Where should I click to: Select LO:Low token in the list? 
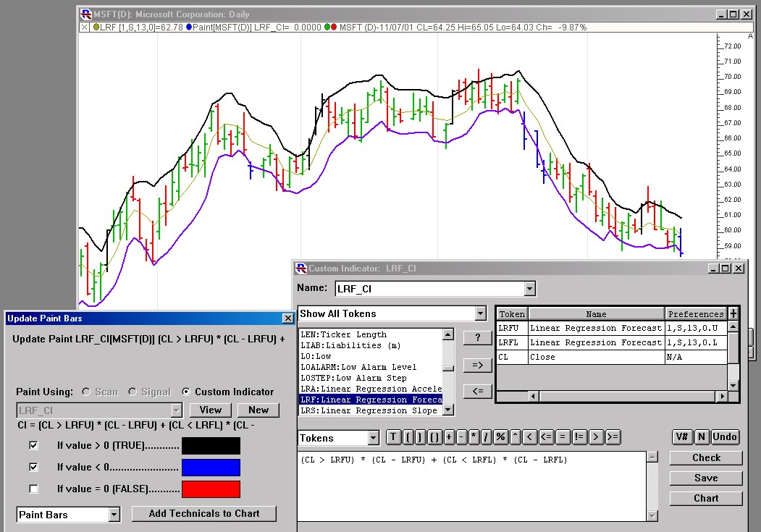click(x=371, y=356)
